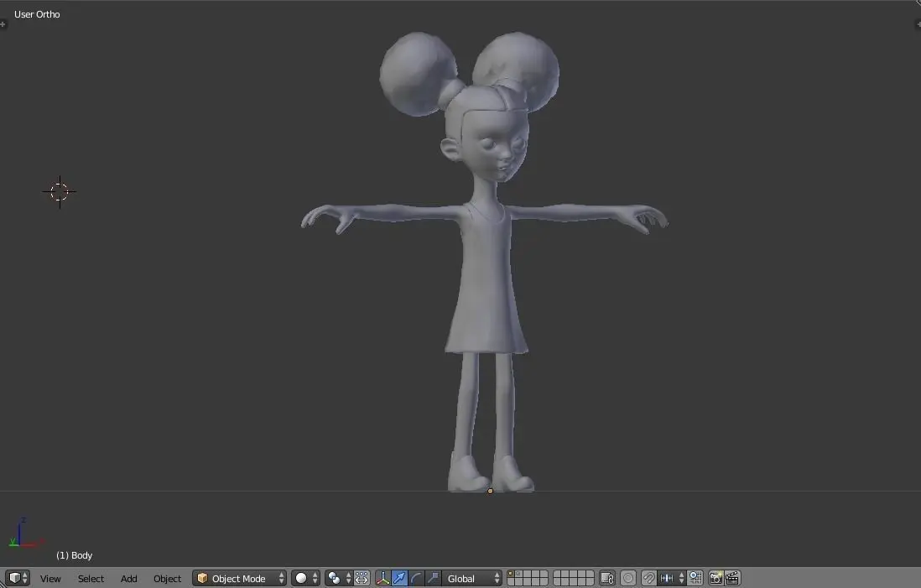Toggle lock camera and layers to scene
Viewport: 921px width, 588px height.
(607, 578)
